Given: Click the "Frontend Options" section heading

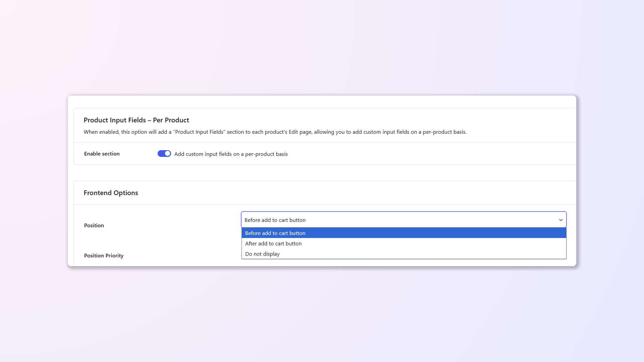Looking at the screenshot, I should 111,193.
